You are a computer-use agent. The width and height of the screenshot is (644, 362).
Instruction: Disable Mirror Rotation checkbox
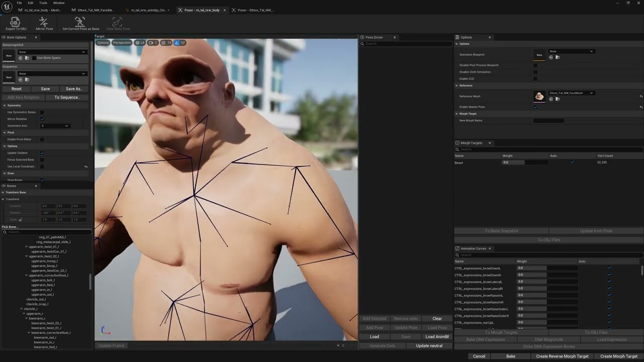coord(42,119)
